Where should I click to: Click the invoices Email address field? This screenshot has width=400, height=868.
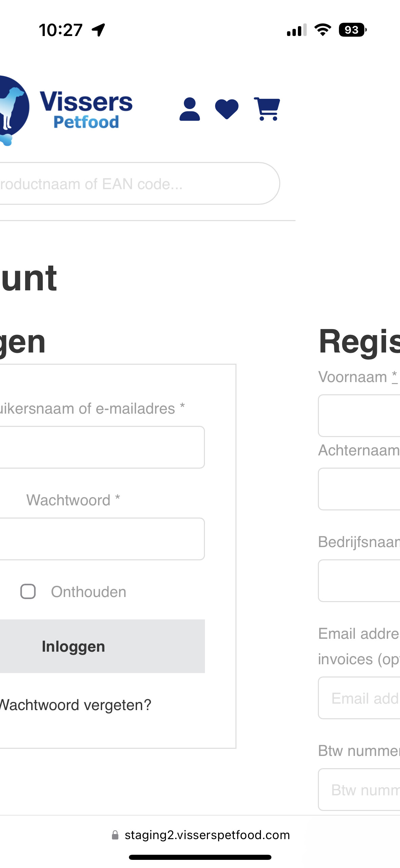[x=359, y=698]
